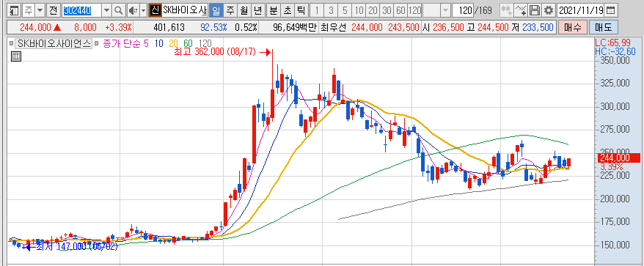The image size is (644, 266).
Task: Select the 3 interval button
Action: (331, 10)
